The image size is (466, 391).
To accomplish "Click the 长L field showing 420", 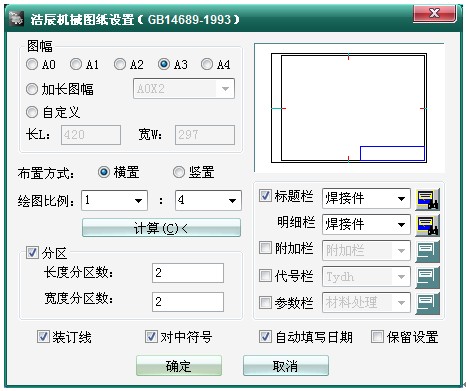I will click(91, 135).
